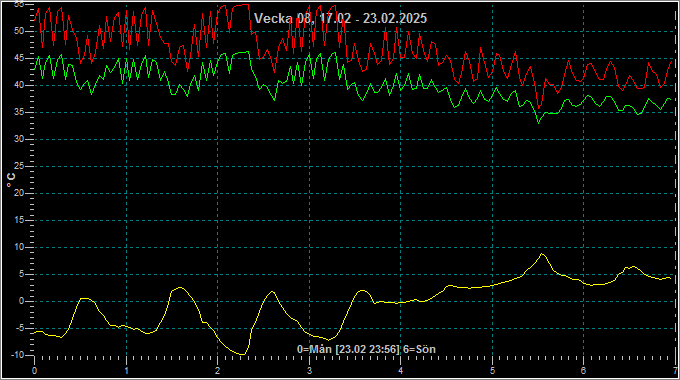This screenshot has height=380, width=680.
Task: Click the y-axis value 10
Action: (19, 247)
